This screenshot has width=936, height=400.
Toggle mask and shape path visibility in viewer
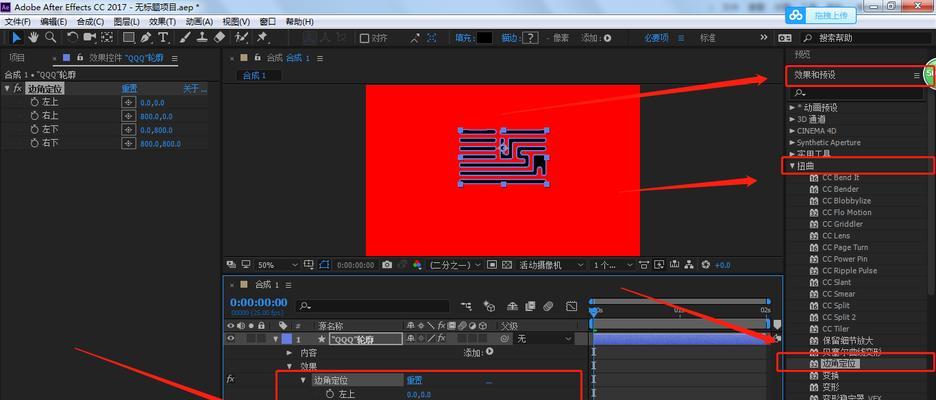click(325, 265)
